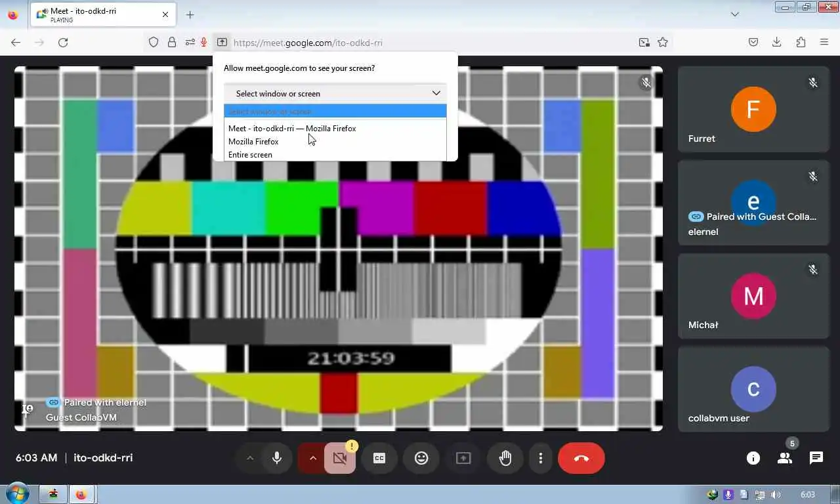Click elernel's participant tile
The image size is (840, 504).
pyautogui.click(x=753, y=203)
